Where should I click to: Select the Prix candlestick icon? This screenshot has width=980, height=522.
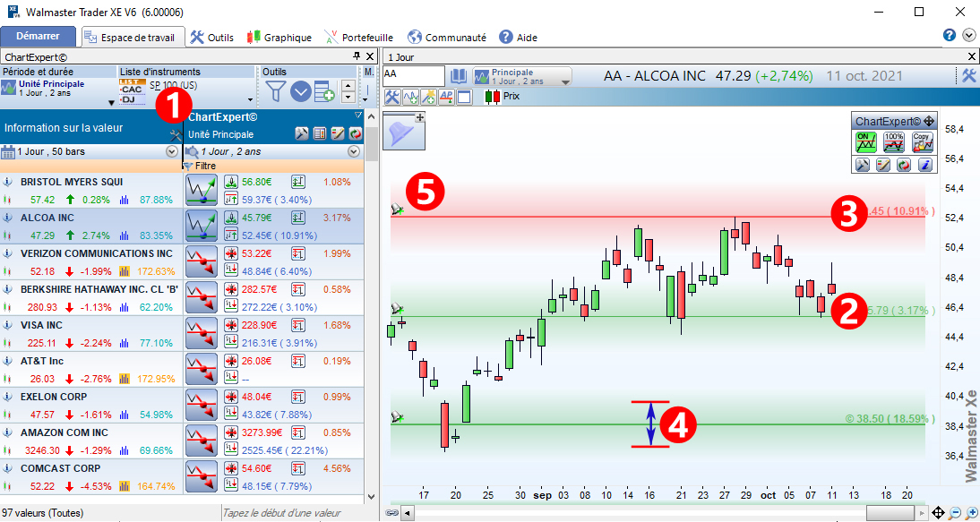[493, 97]
